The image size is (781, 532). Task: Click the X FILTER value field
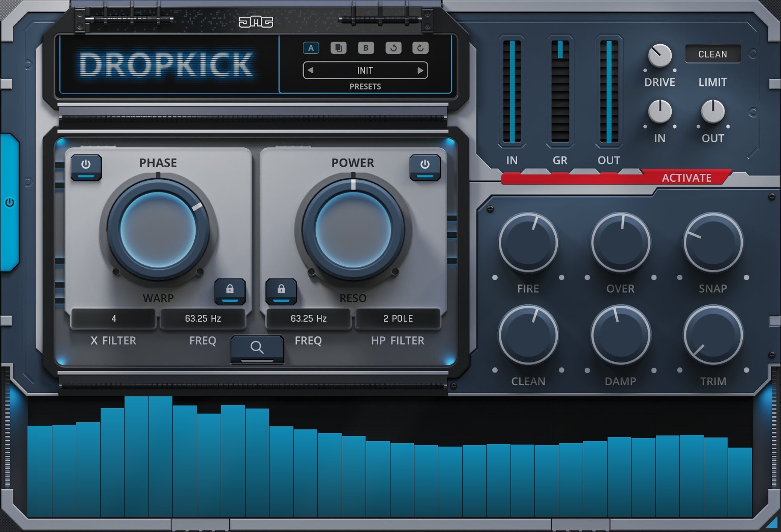point(113,319)
